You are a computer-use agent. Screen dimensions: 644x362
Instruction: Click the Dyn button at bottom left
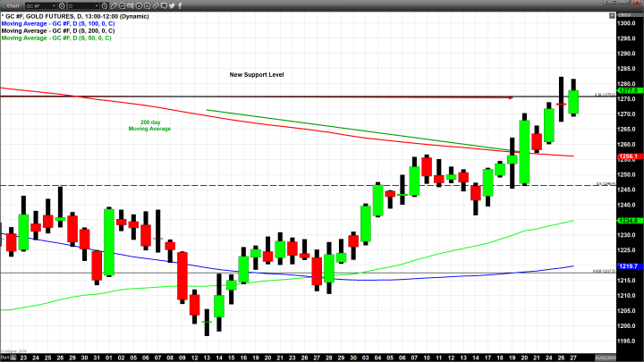click(4, 358)
